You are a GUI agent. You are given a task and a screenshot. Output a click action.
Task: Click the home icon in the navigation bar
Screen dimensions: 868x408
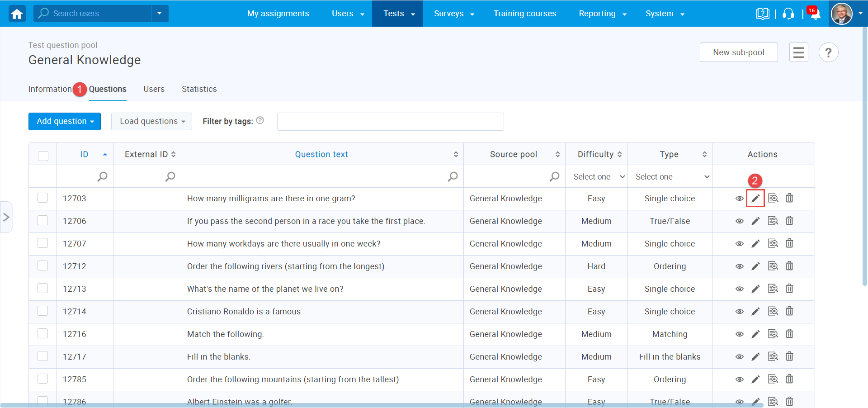[16, 14]
